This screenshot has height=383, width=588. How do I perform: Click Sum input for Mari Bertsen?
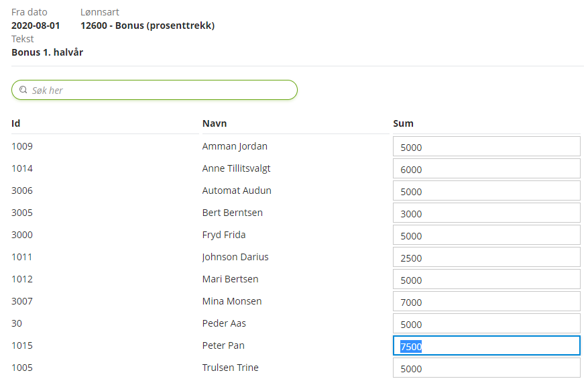pyautogui.click(x=486, y=280)
